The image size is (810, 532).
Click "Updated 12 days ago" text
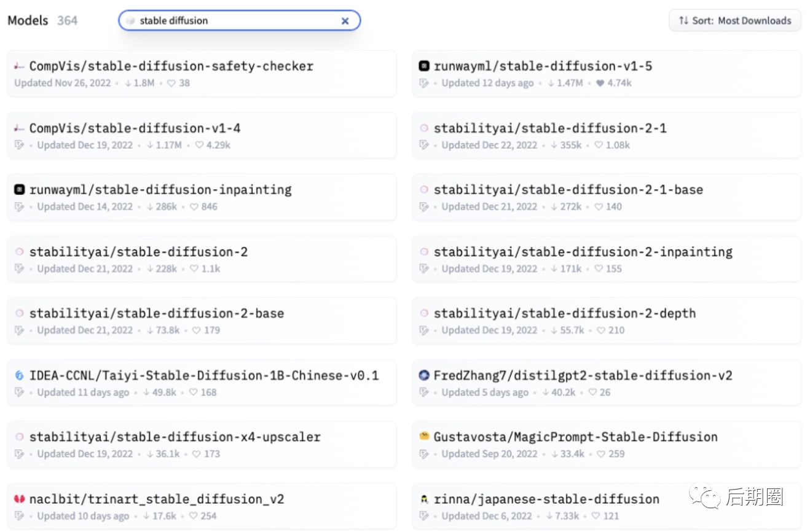(487, 83)
